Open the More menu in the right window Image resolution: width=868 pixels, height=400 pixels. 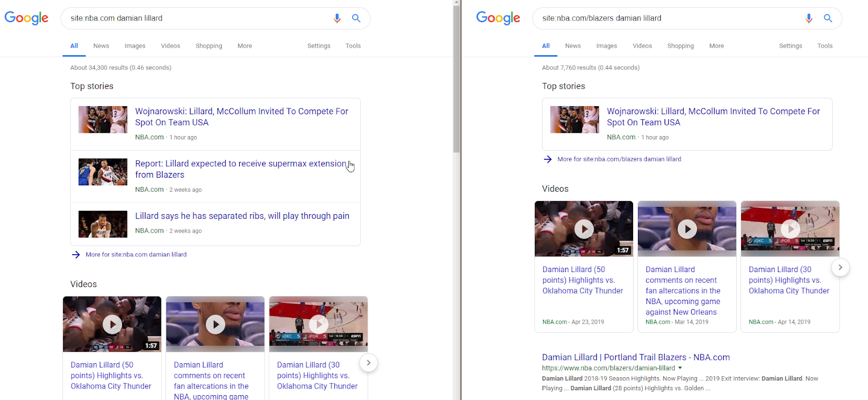[x=717, y=46]
